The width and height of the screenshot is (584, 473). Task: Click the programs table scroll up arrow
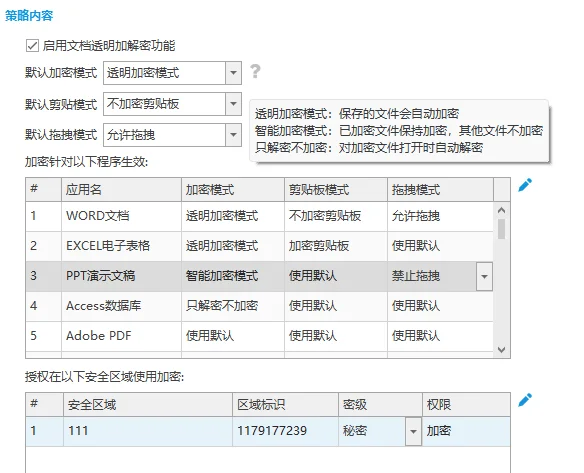pyautogui.click(x=501, y=210)
